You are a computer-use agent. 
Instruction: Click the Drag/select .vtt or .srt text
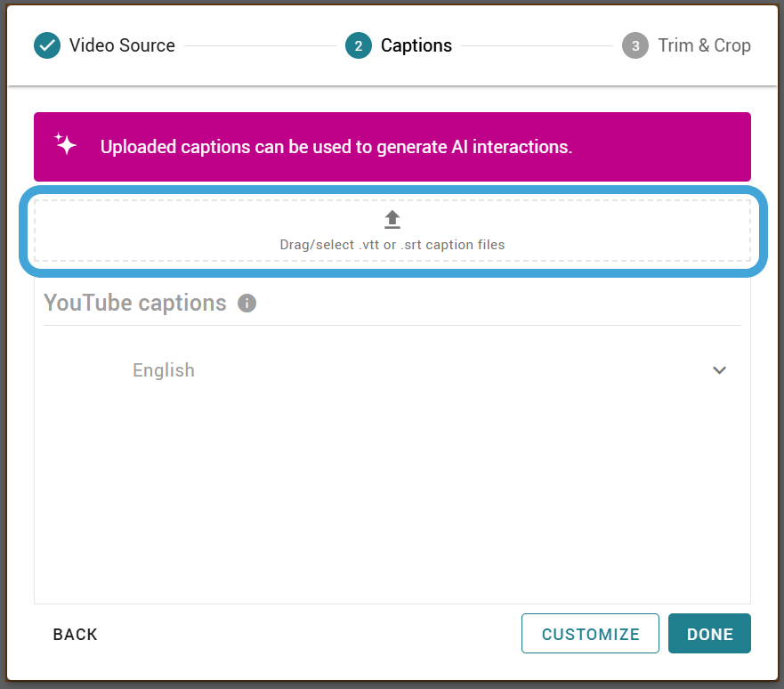coord(392,245)
